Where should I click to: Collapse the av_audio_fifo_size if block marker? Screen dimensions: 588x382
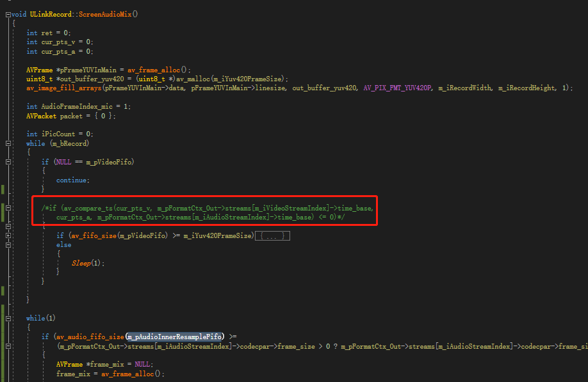(x=8, y=346)
